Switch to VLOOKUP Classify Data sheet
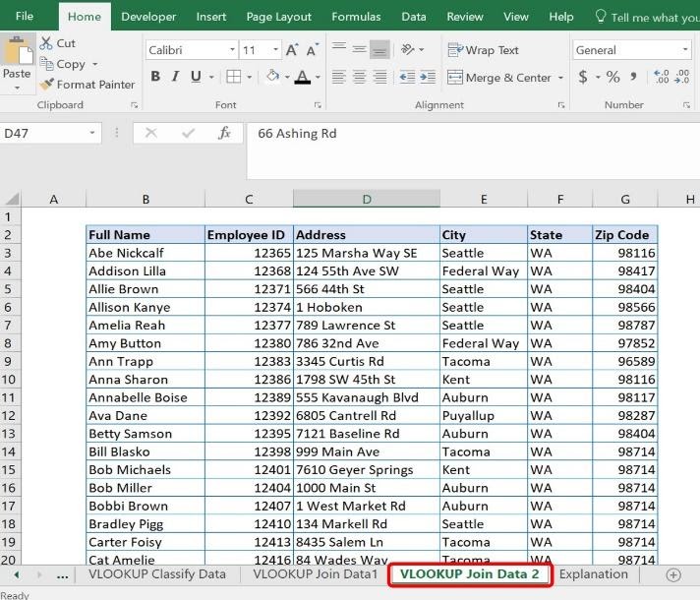Viewport: 700px width, 600px height. click(x=157, y=574)
